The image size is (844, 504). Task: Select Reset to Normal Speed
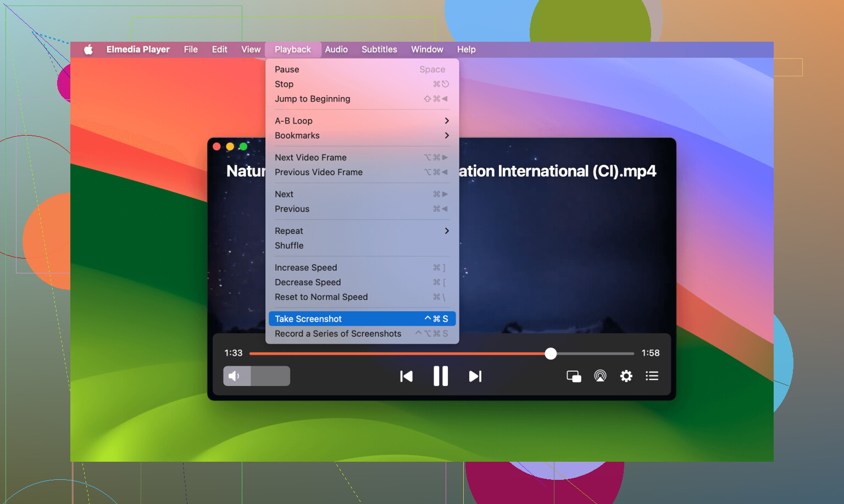click(362, 297)
